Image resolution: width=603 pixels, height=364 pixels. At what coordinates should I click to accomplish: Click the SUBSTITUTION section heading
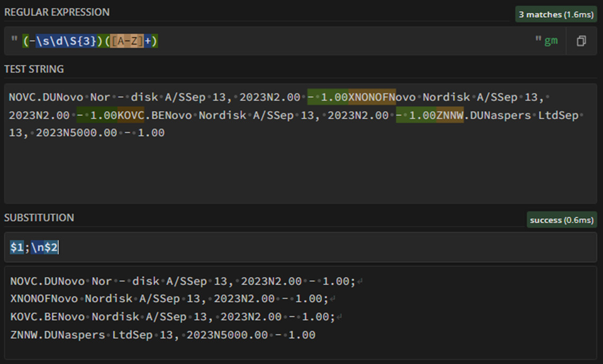click(x=39, y=218)
